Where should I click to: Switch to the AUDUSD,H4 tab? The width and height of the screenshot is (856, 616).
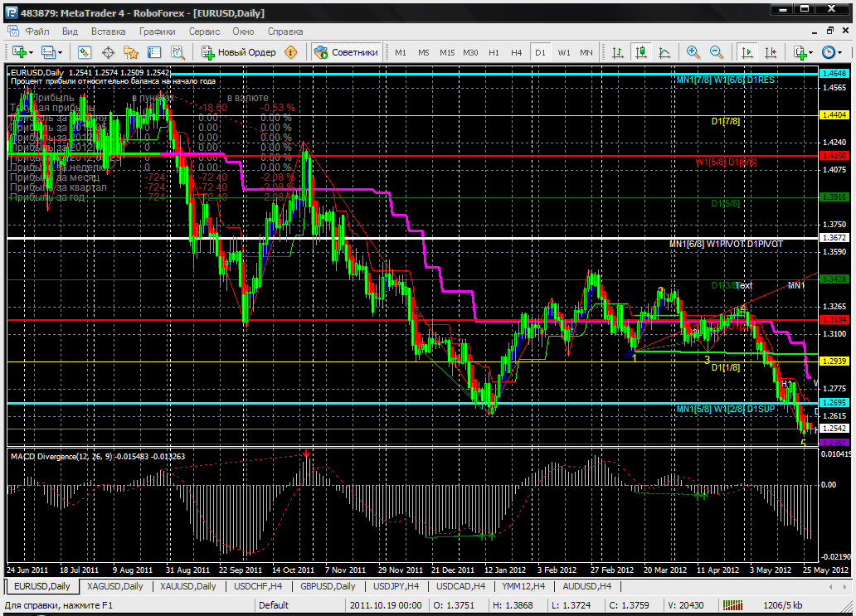point(587,586)
